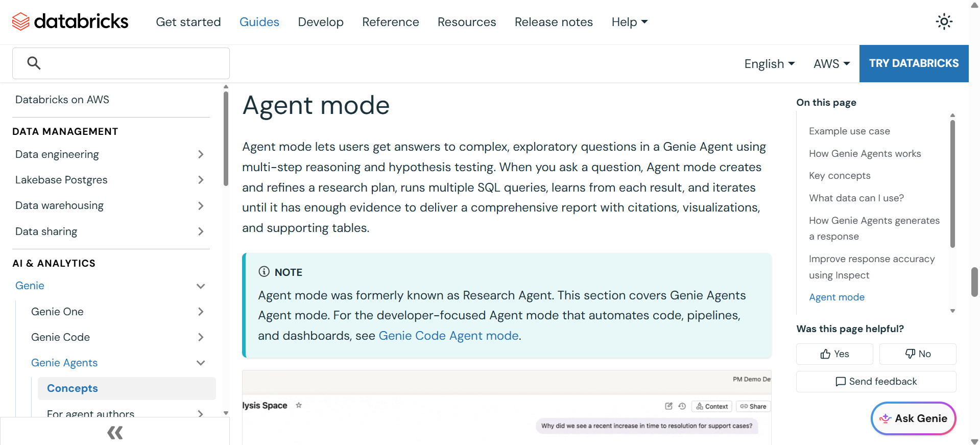Click the TRY DATABRICKS button
Screen dimensions: 980x445
tap(914, 63)
